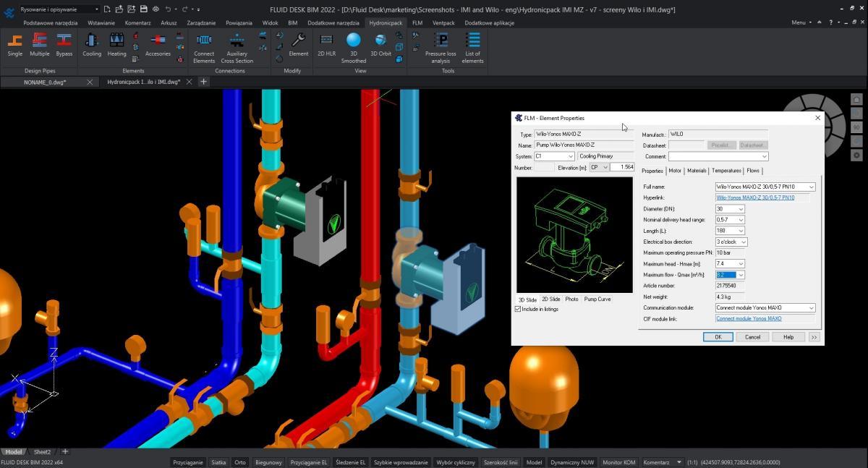Open the Electrical box direction dropdown

744,242
